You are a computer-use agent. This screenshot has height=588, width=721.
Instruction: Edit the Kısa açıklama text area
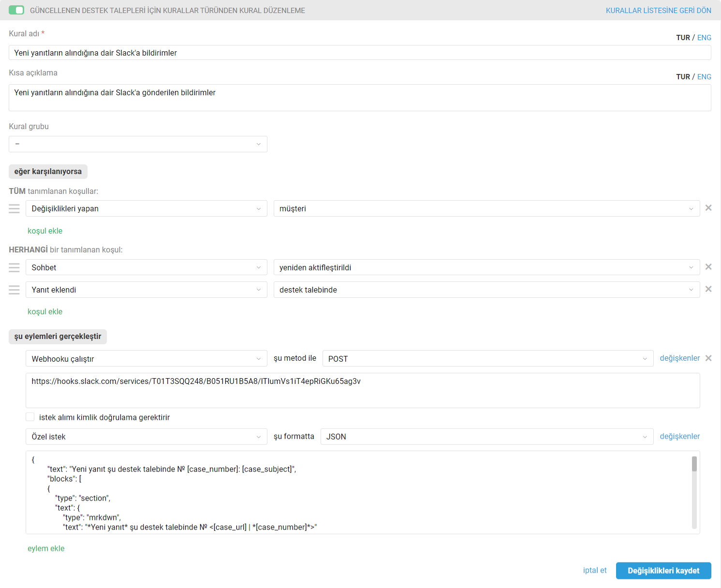click(360, 98)
